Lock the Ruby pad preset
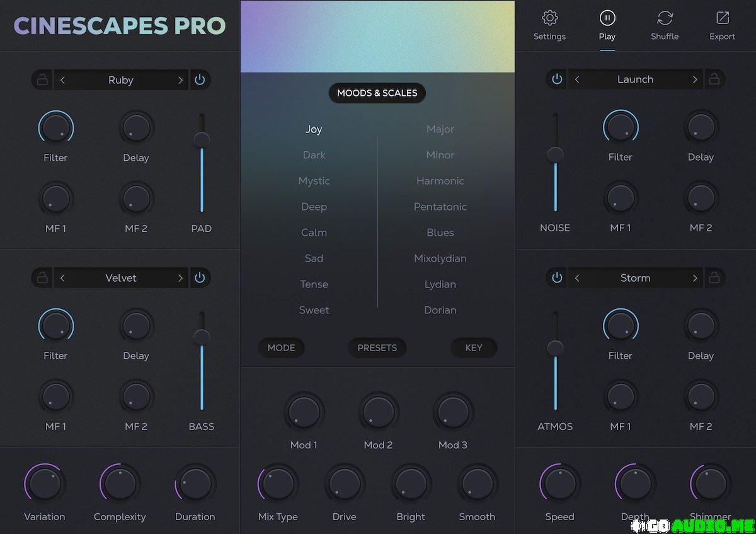This screenshot has height=534, width=756. click(42, 80)
